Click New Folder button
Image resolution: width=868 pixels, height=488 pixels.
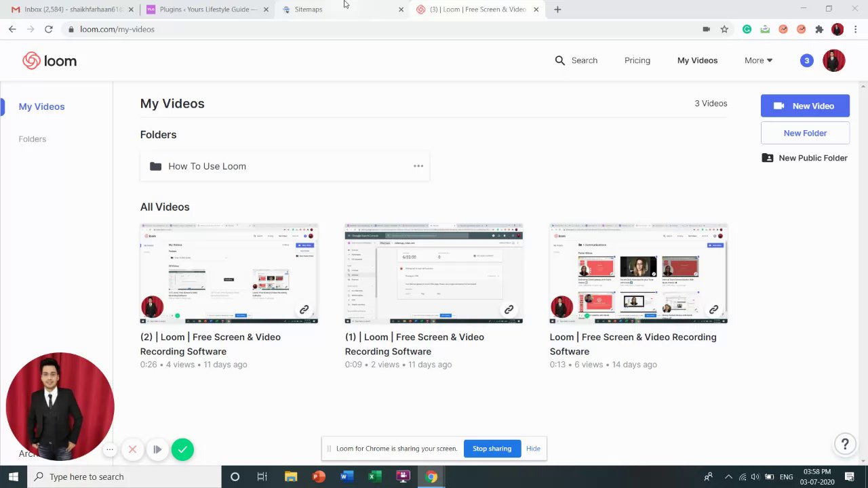805,133
